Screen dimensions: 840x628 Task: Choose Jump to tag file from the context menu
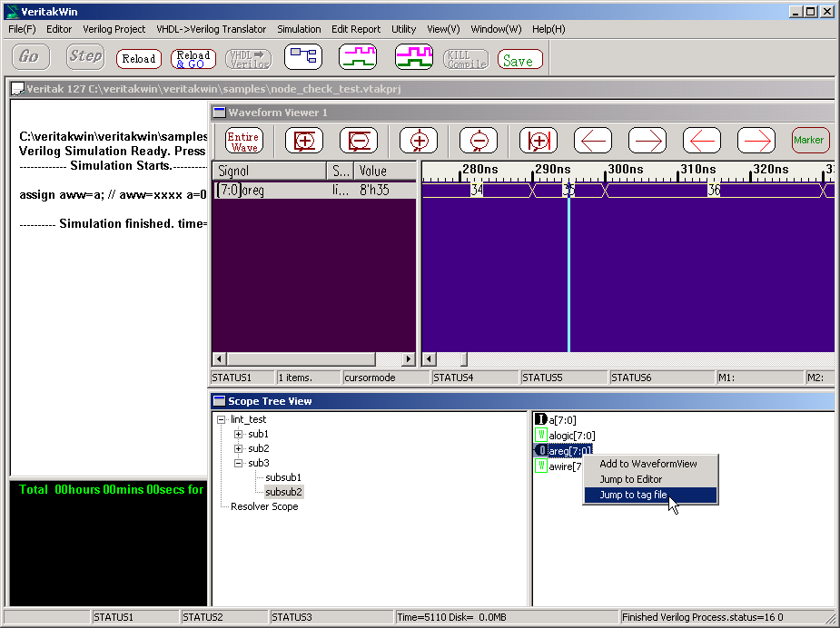pyautogui.click(x=650, y=496)
